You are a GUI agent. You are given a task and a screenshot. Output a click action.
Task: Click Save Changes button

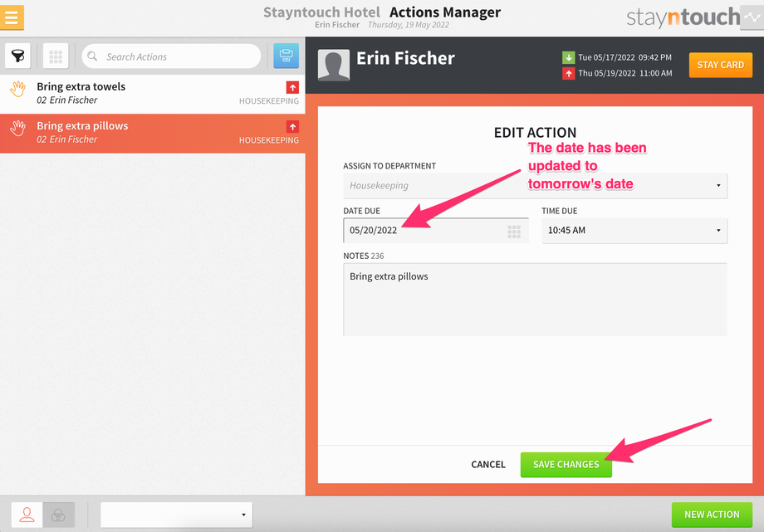click(x=566, y=464)
